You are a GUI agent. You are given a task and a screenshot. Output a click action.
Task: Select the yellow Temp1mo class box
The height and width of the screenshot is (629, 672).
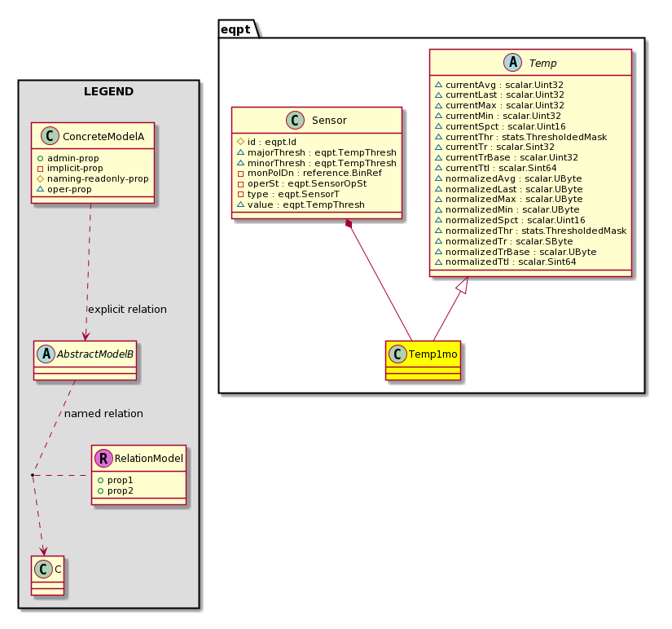[x=423, y=360]
